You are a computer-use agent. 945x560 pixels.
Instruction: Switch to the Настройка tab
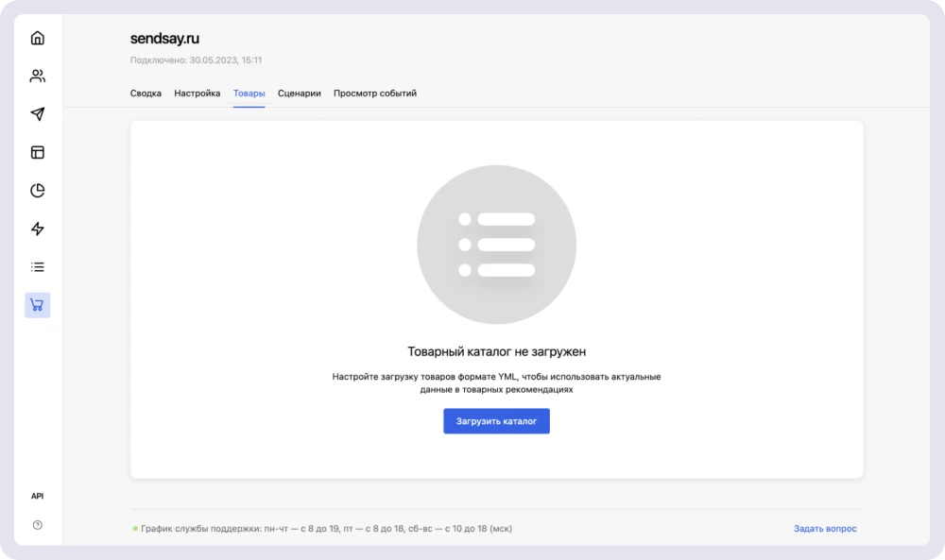[x=197, y=93]
